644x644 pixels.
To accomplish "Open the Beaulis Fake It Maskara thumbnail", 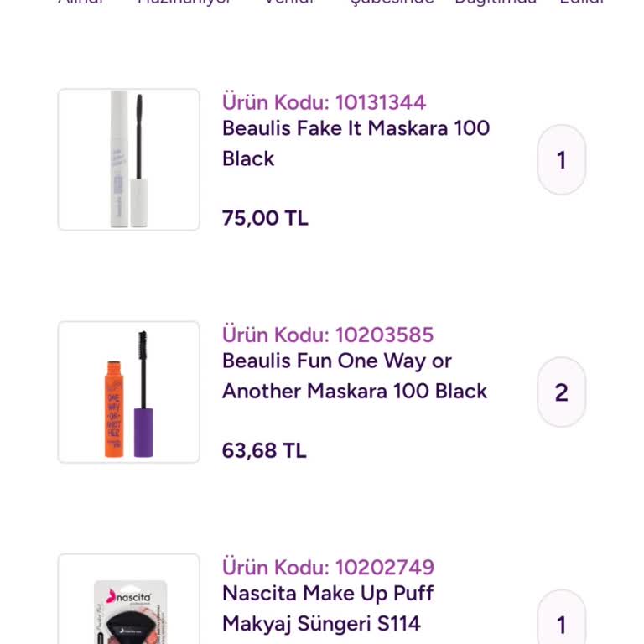I will point(128,159).
